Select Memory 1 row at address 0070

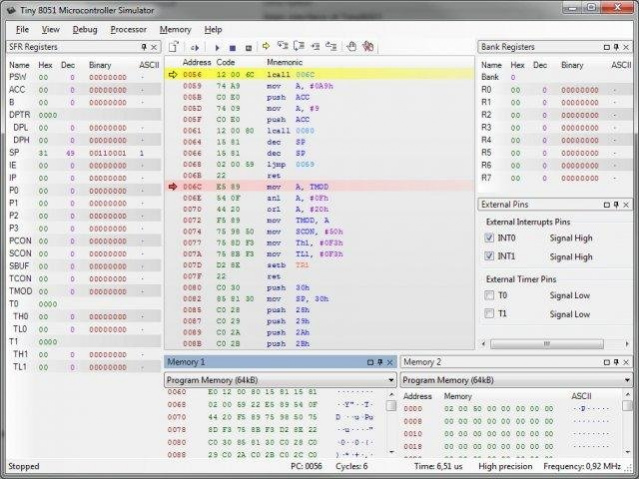tap(275, 417)
